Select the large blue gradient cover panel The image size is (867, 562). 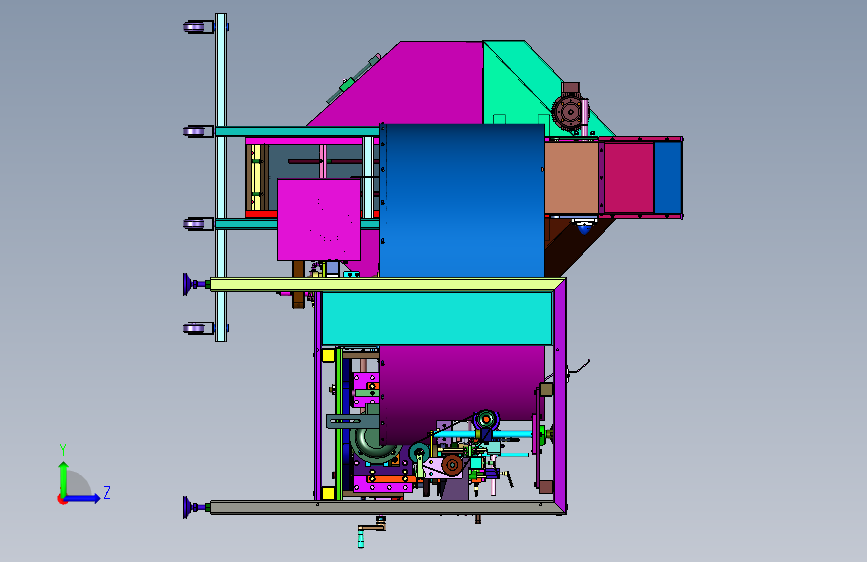click(463, 200)
